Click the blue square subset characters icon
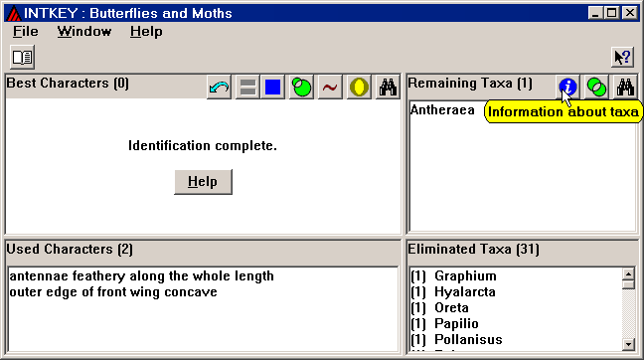The width and height of the screenshot is (644, 360). tap(272, 88)
